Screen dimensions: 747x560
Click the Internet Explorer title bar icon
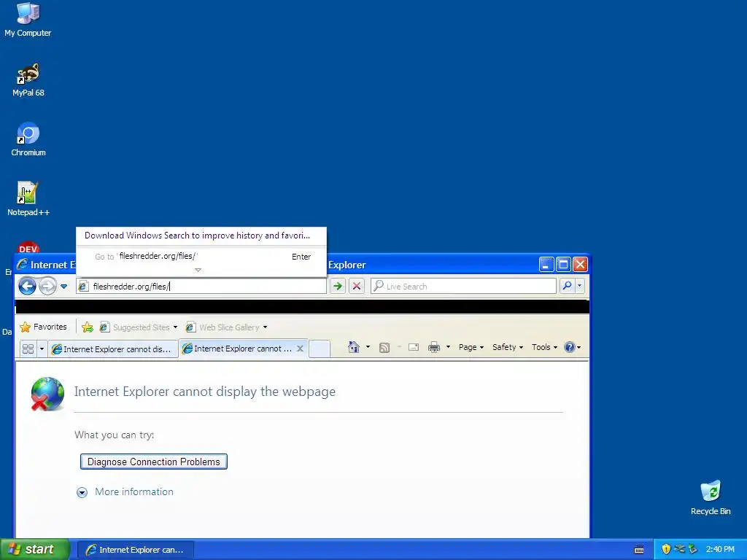coord(22,264)
